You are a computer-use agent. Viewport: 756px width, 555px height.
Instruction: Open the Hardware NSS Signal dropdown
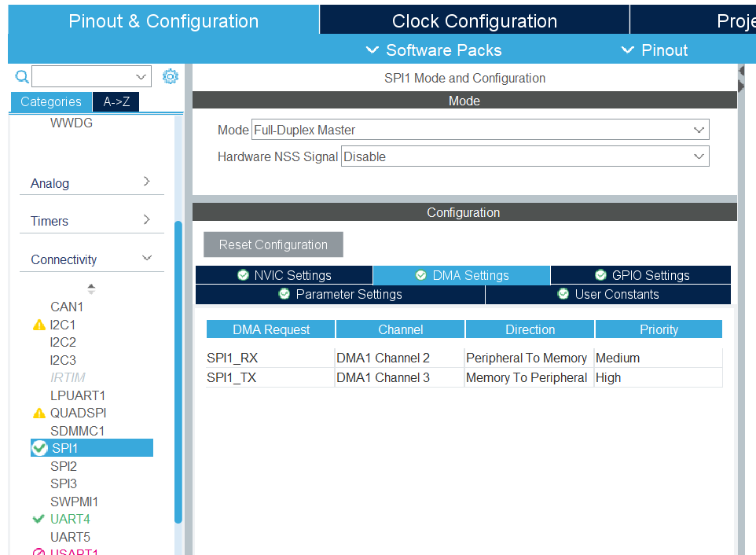coord(525,156)
